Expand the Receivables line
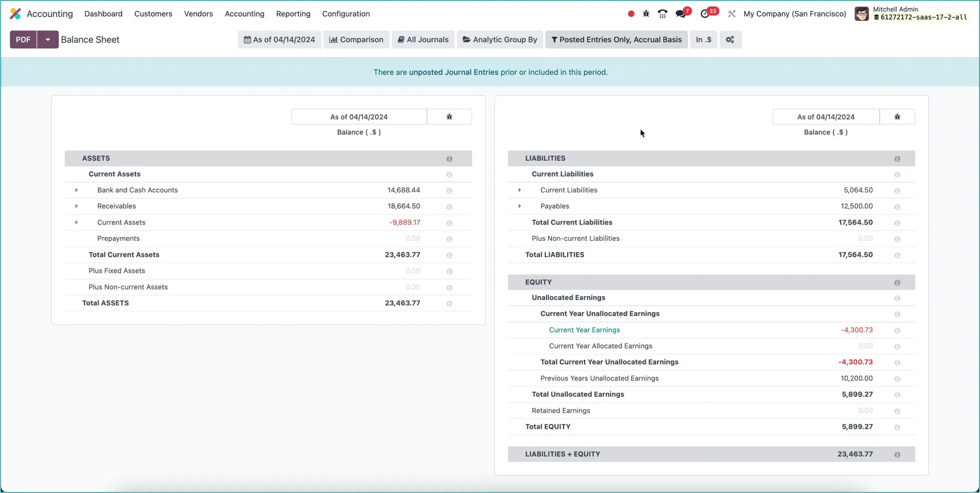 pos(76,207)
